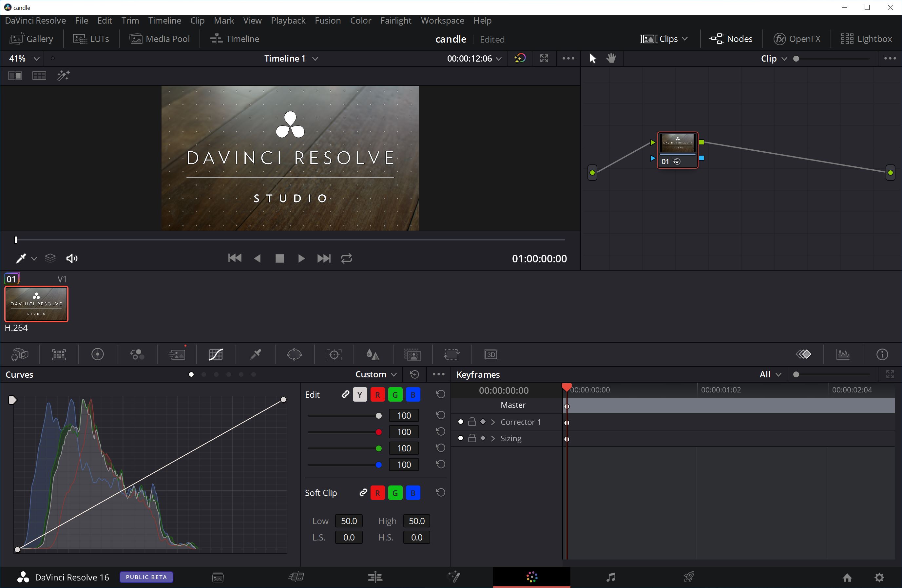Open the Fusion menu
Screen dimensions: 902x588
coord(328,20)
